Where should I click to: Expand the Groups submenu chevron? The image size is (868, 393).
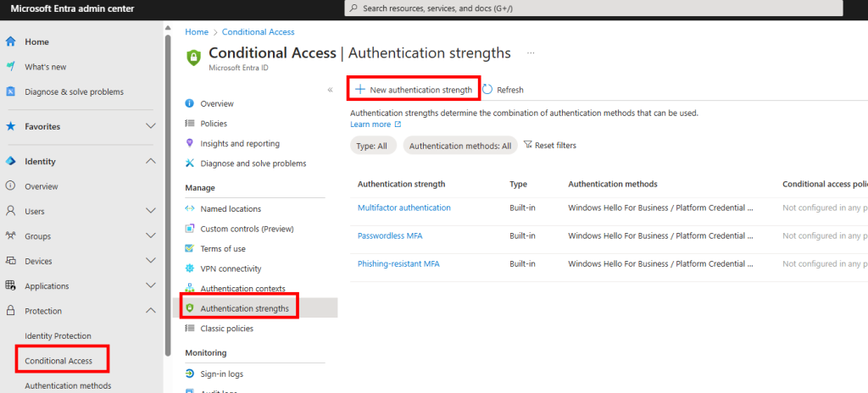(x=151, y=235)
